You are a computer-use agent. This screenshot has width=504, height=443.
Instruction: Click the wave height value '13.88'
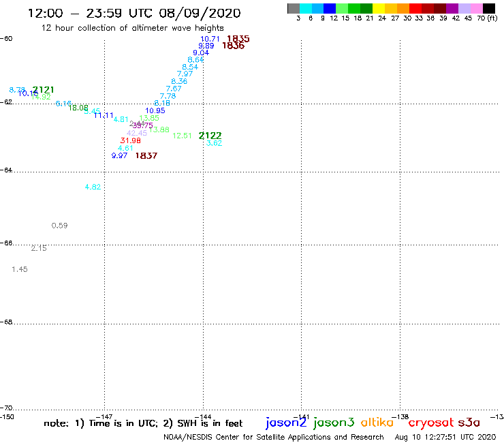tap(159, 129)
